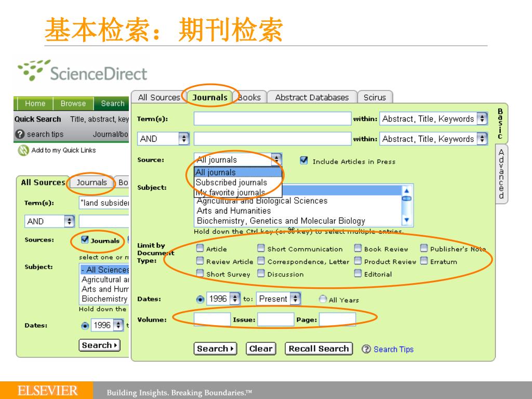Click the Volume input field
Image resolution: width=532 pixels, height=399 pixels.
[212, 320]
